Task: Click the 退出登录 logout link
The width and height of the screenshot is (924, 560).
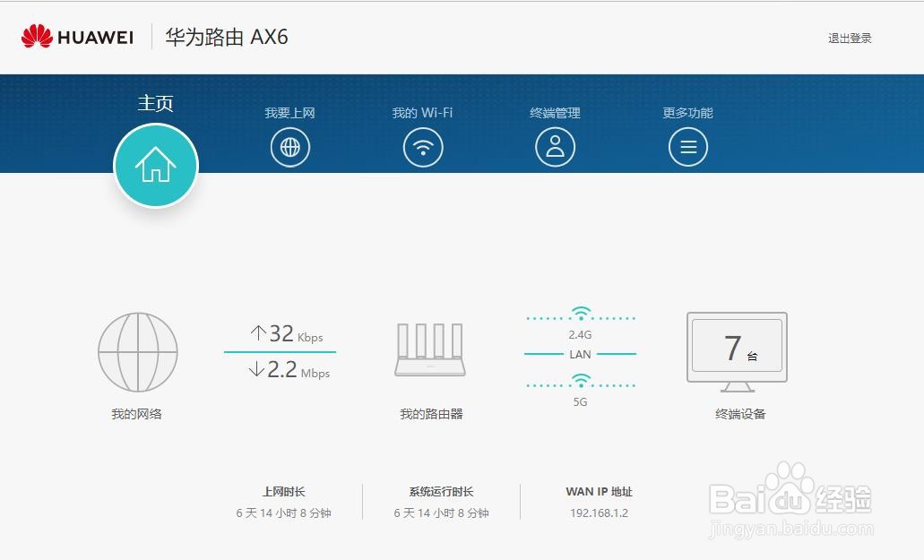Action: (x=850, y=39)
